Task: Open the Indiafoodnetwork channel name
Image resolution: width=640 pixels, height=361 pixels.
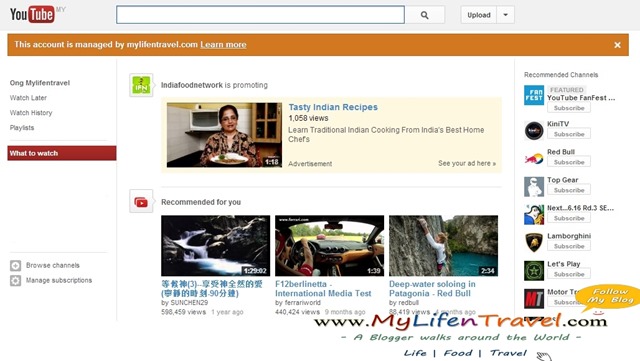Action: point(192,85)
